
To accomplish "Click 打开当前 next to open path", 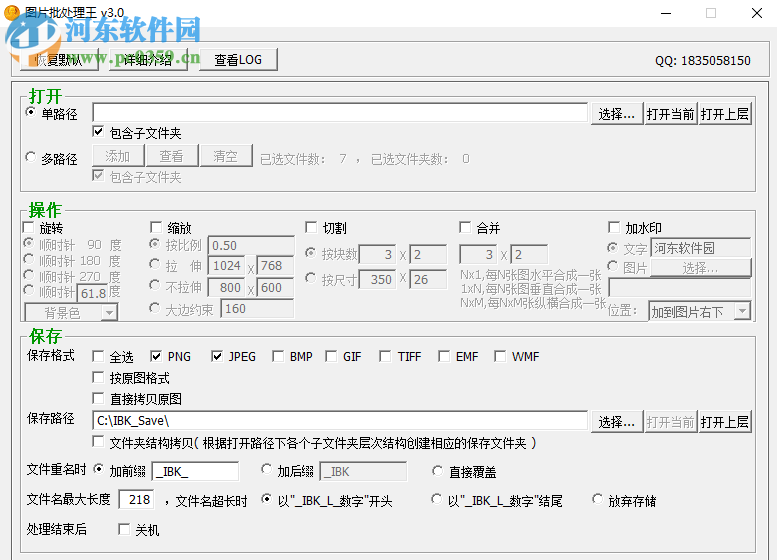I will (670, 114).
